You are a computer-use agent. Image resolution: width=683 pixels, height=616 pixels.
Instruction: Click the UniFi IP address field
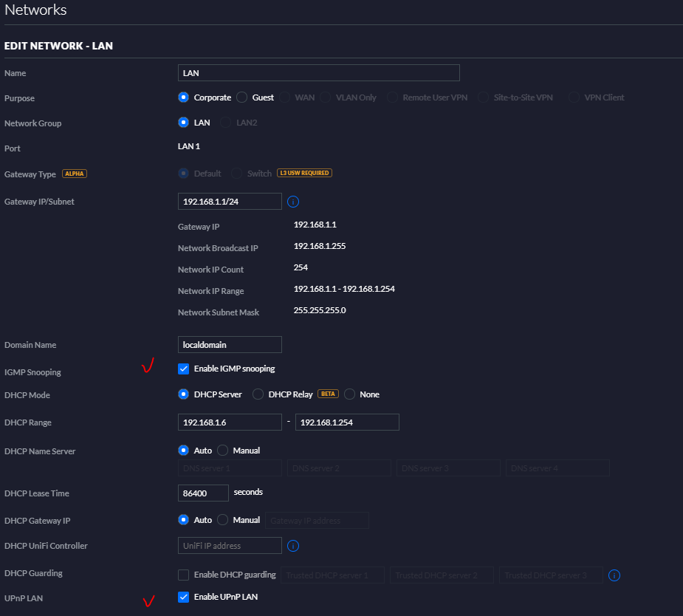[x=230, y=545]
